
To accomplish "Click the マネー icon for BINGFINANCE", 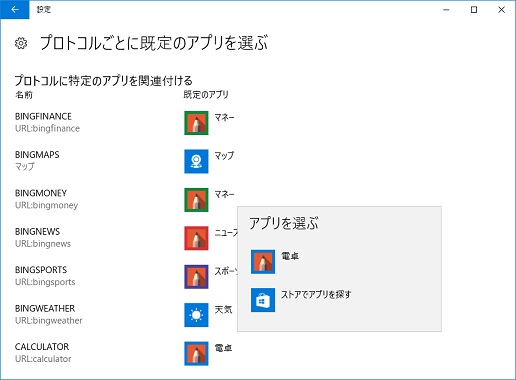I will tap(196, 123).
